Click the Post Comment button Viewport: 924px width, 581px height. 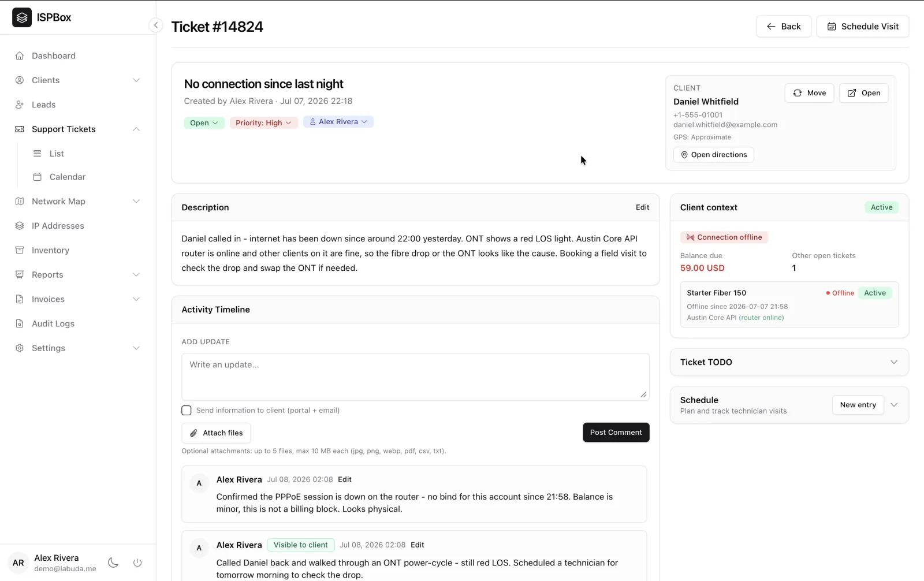616,433
